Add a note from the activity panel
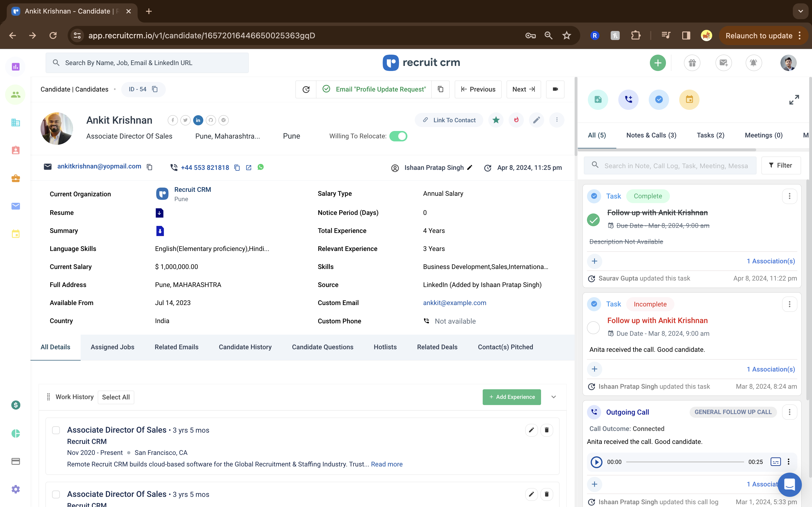This screenshot has height=507, width=812. point(598,99)
